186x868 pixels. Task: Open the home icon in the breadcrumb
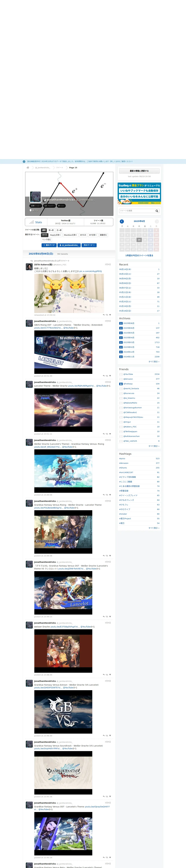pos(28,168)
